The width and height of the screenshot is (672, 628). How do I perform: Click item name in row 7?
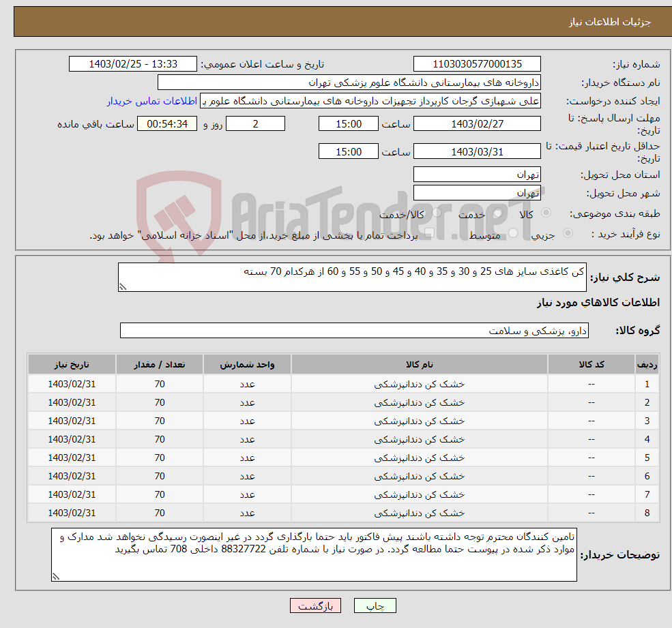click(419, 495)
